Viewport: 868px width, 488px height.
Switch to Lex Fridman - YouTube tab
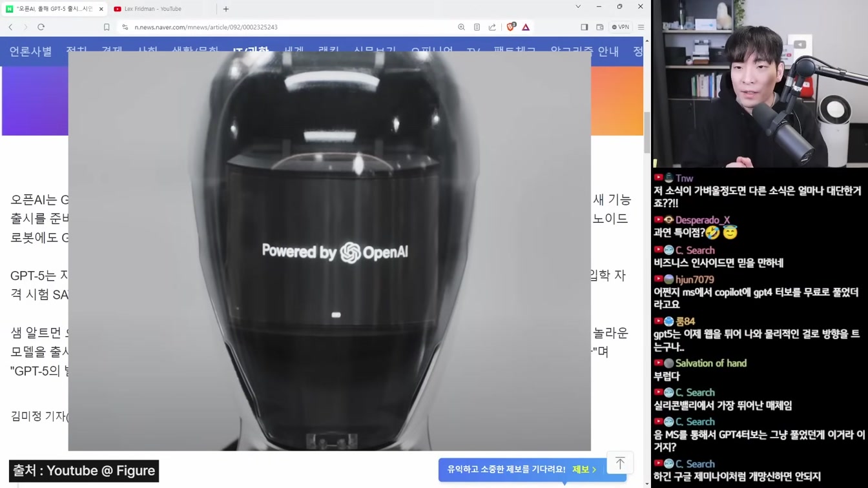click(152, 9)
